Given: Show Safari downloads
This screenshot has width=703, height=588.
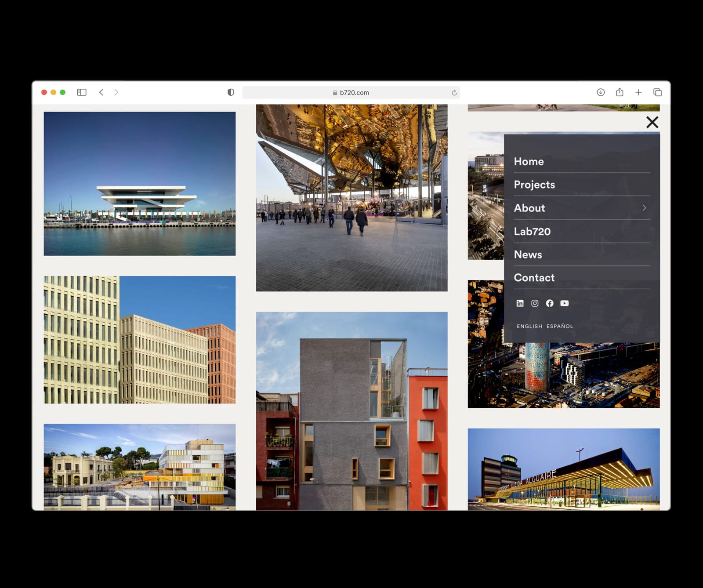Looking at the screenshot, I should pyautogui.click(x=601, y=92).
